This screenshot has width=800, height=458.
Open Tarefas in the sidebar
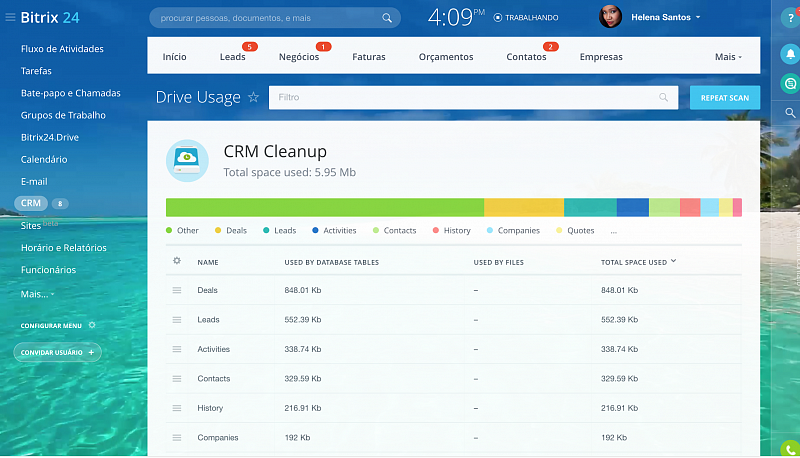(x=36, y=71)
